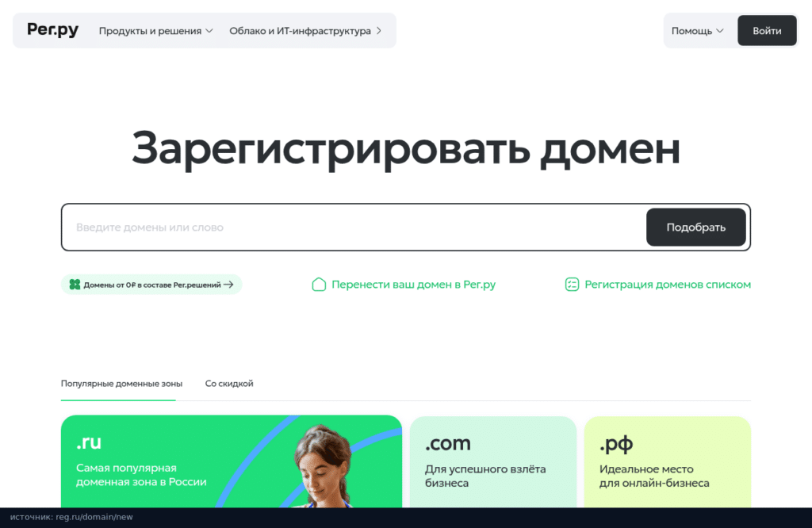This screenshot has width=812, height=528.
Task: Click the clover icon in domains promo badge
Action: [75, 285]
